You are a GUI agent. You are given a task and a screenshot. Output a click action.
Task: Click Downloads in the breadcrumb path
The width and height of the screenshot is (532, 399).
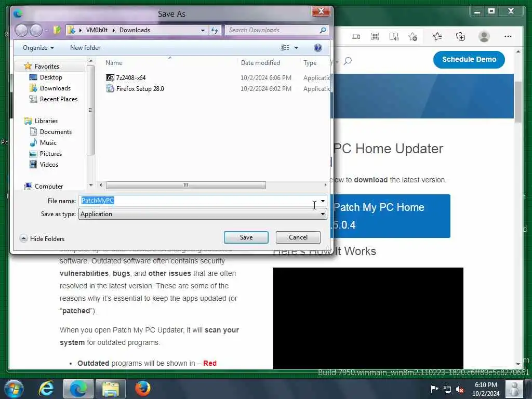click(135, 30)
